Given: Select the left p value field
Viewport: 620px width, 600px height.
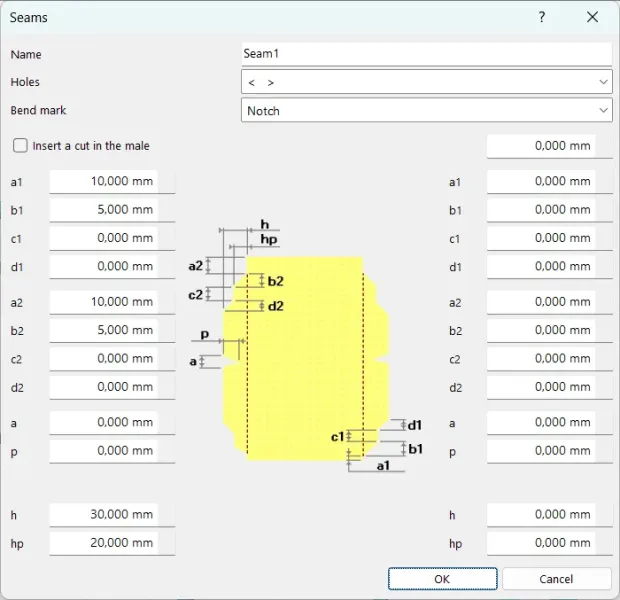Looking at the screenshot, I should click(112, 451).
